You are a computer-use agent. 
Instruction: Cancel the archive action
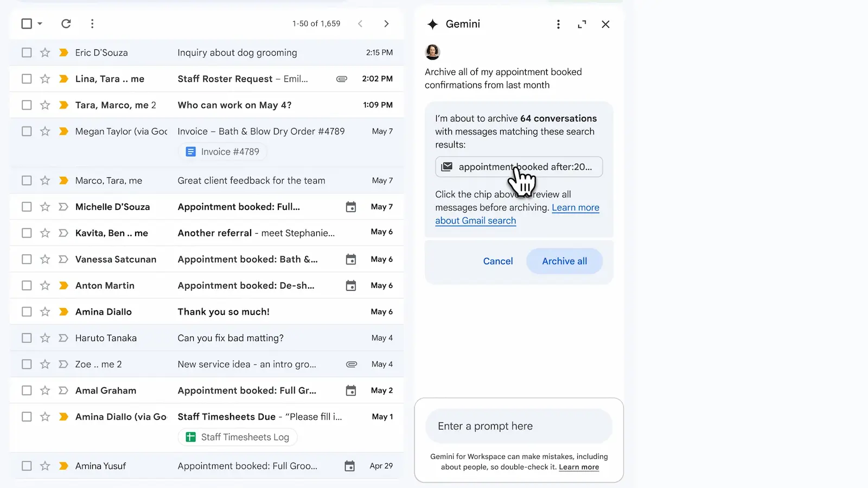[x=498, y=261]
